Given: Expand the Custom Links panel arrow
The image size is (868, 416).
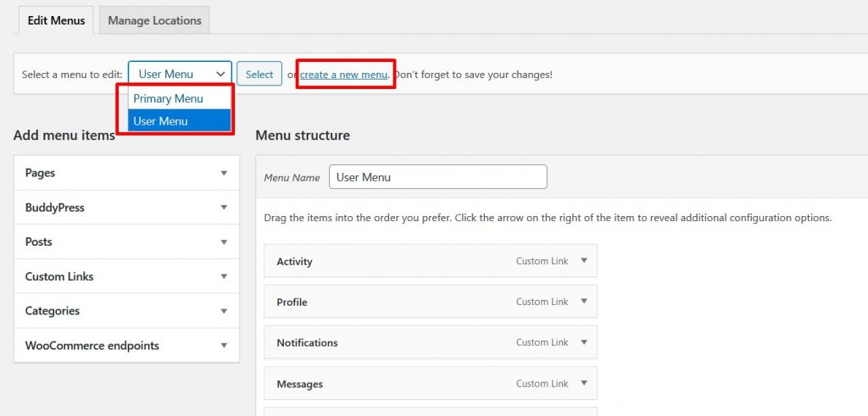Looking at the screenshot, I should click(224, 276).
